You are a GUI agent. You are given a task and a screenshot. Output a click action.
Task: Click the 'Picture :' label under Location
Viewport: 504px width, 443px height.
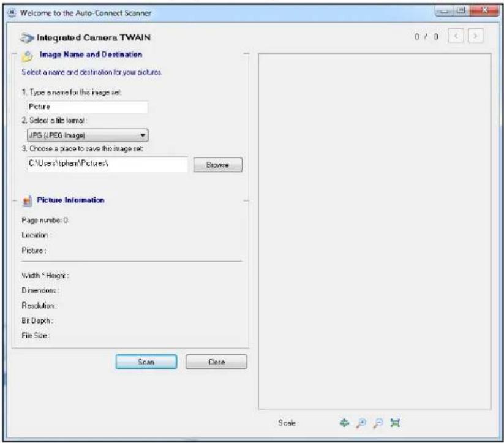[x=34, y=250]
